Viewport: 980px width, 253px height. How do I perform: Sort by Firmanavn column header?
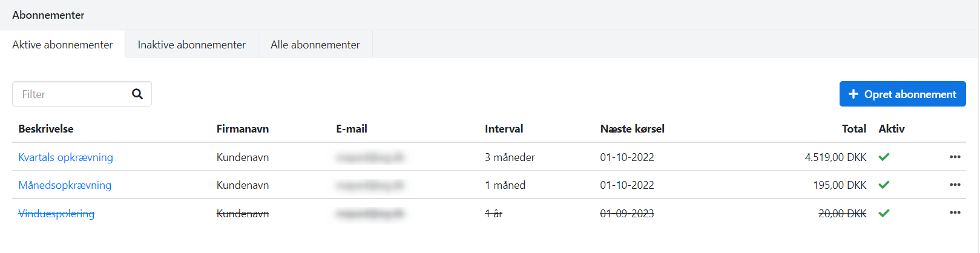tap(242, 128)
